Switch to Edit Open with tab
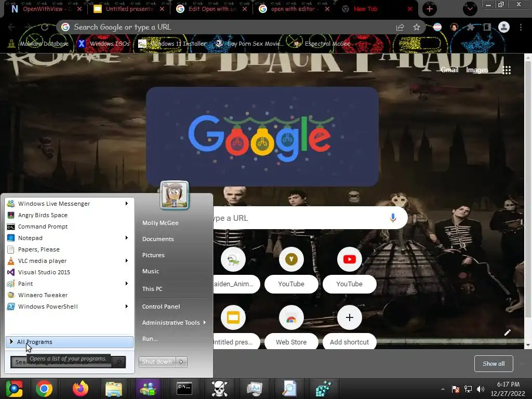The height and width of the screenshot is (399, 532). coord(212,9)
